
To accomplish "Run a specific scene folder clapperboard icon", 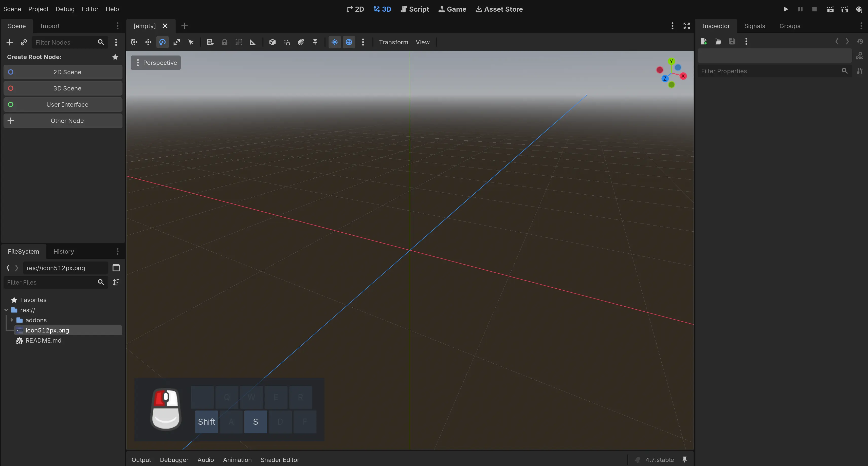I will tap(844, 9).
